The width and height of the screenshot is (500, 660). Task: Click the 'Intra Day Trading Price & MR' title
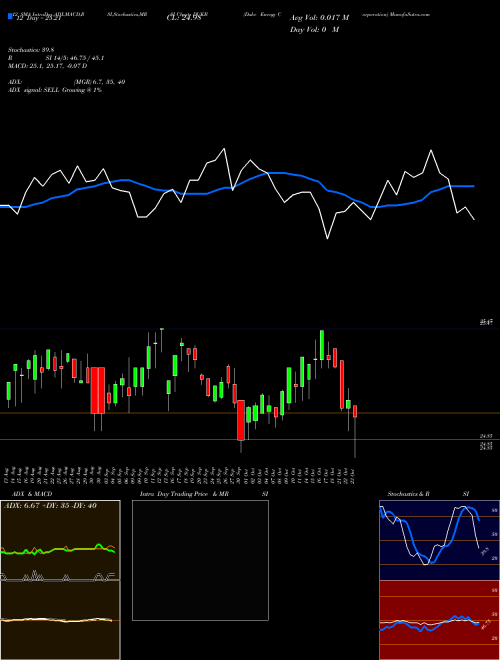click(184, 494)
